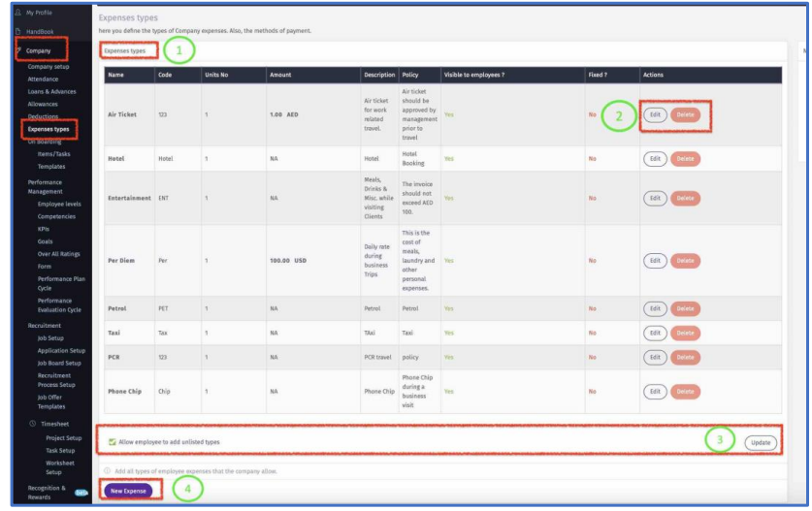
Task: Click the beta badge next to Recognition & Rewards
Action: [80, 492]
